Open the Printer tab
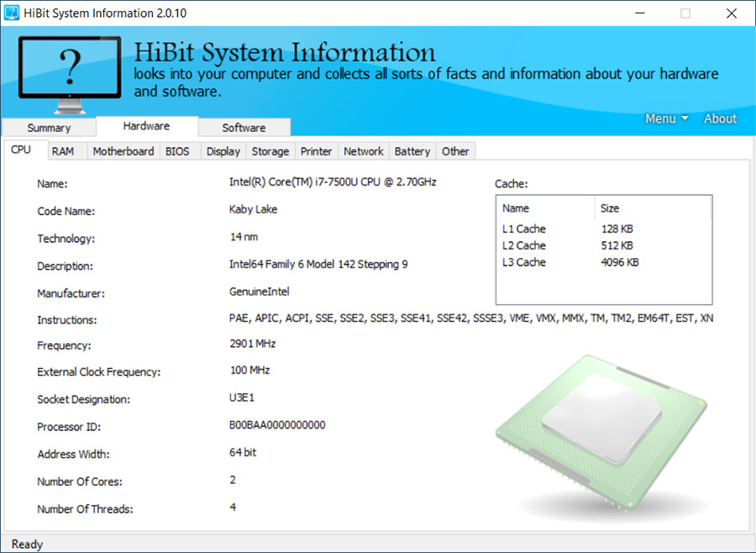The image size is (756, 553). [315, 151]
